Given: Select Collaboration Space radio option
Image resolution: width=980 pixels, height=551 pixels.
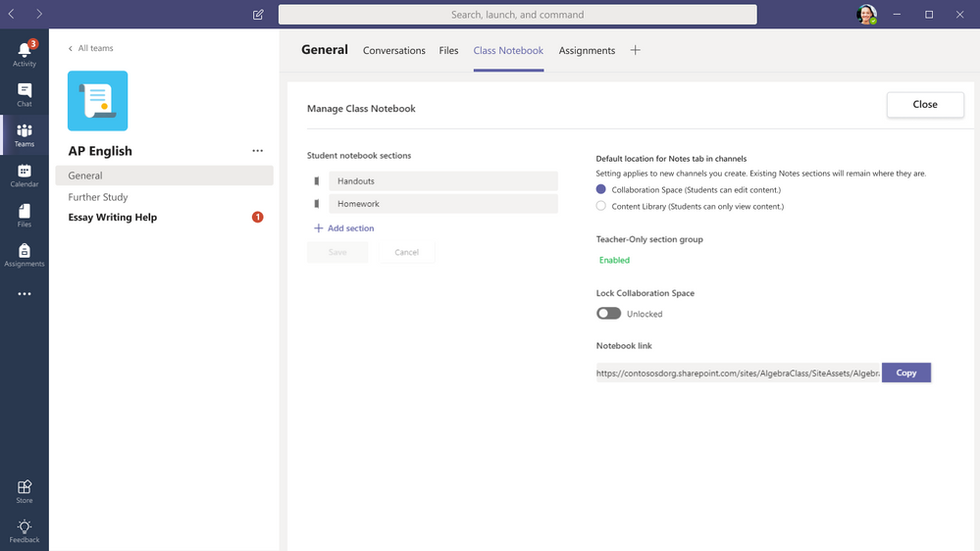Looking at the screenshot, I should coord(601,189).
